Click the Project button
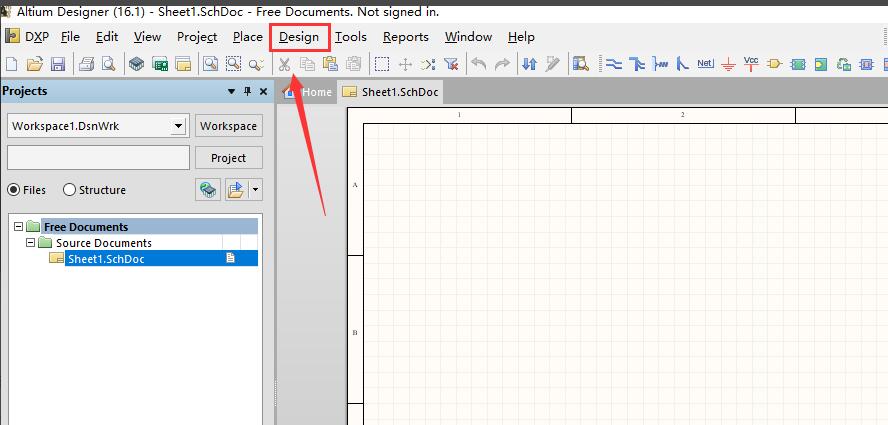The height and width of the screenshot is (425, 888). pos(229,158)
